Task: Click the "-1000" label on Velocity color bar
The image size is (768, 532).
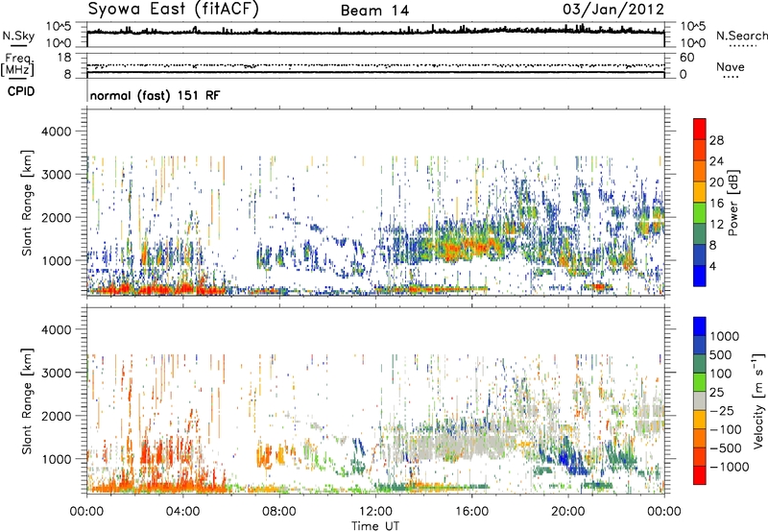Action: click(730, 467)
